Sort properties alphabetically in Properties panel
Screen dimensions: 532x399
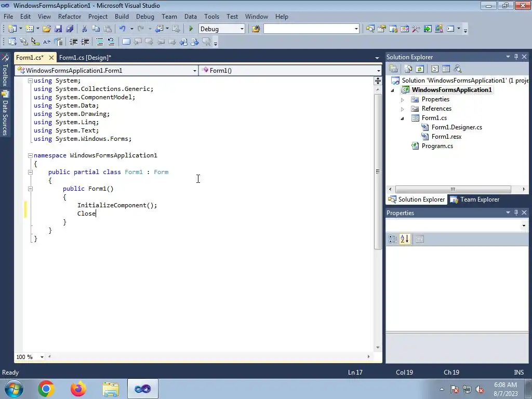click(404, 239)
